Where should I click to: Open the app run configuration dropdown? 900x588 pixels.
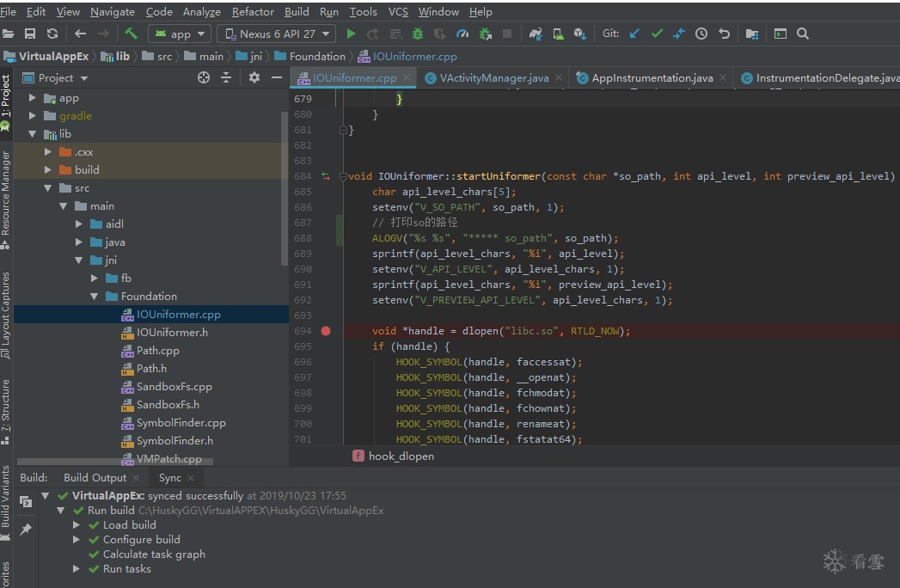tap(181, 34)
